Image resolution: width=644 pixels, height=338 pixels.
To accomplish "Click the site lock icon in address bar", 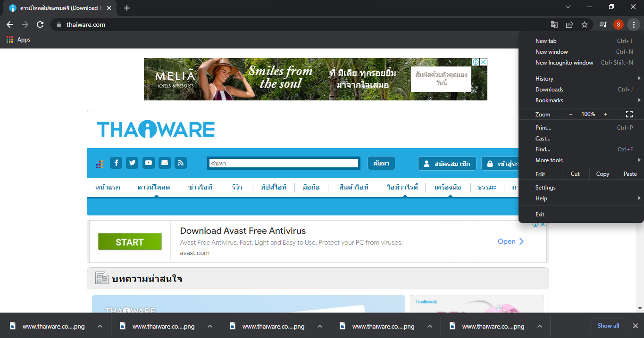I will click(59, 25).
